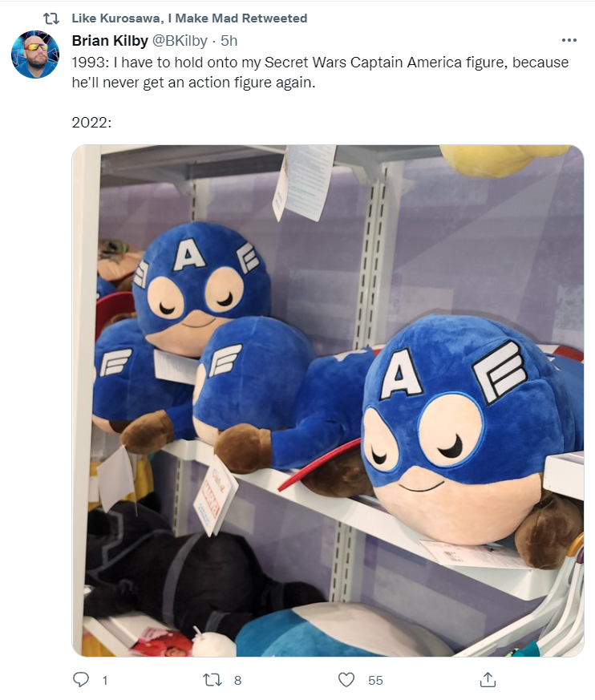Image resolution: width=595 pixels, height=700 pixels.
Task: Open the share menu via the upload arrow icon
Action: tap(488, 679)
